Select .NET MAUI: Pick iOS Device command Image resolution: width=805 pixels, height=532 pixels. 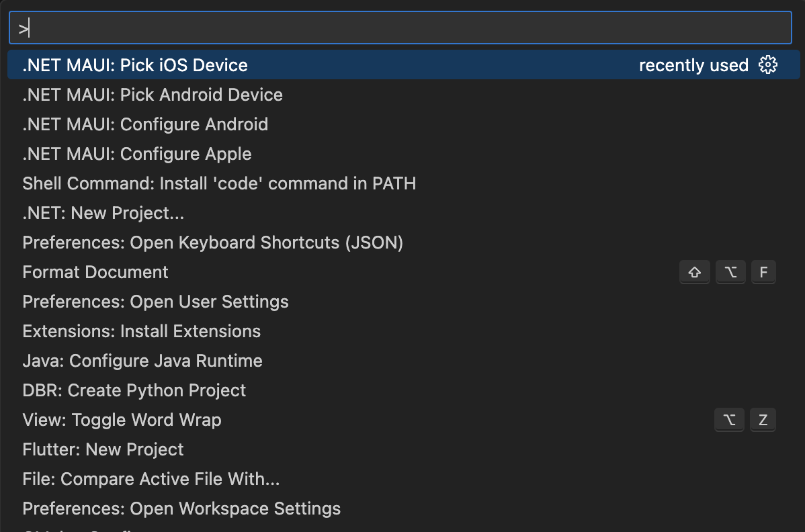[x=135, y=65]
